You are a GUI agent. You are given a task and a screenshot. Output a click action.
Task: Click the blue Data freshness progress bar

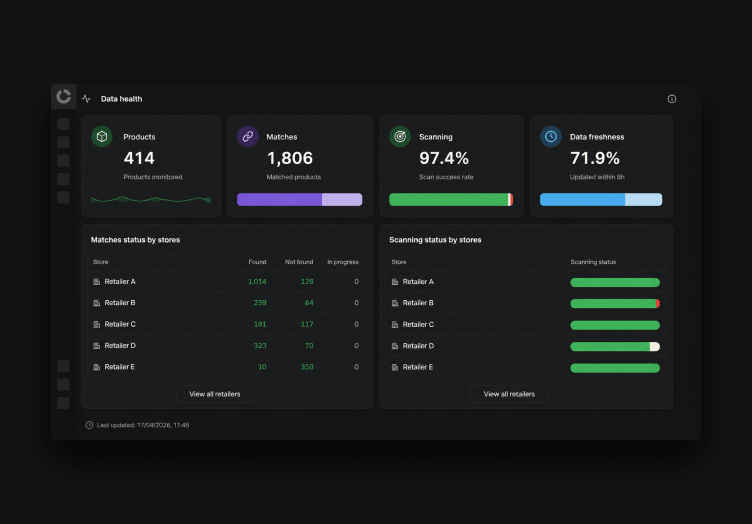[x=601, y=199]
